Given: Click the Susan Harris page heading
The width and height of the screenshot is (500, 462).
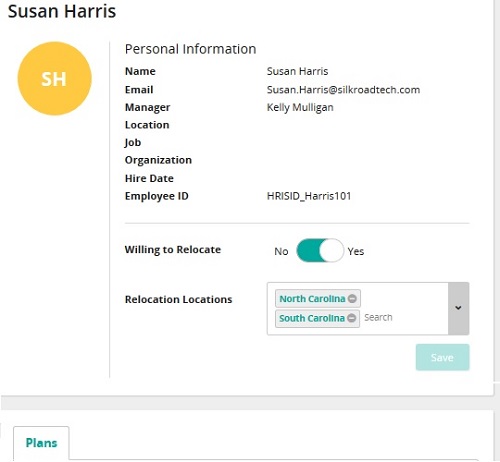Looking at the screenshot, I should 62,11.
